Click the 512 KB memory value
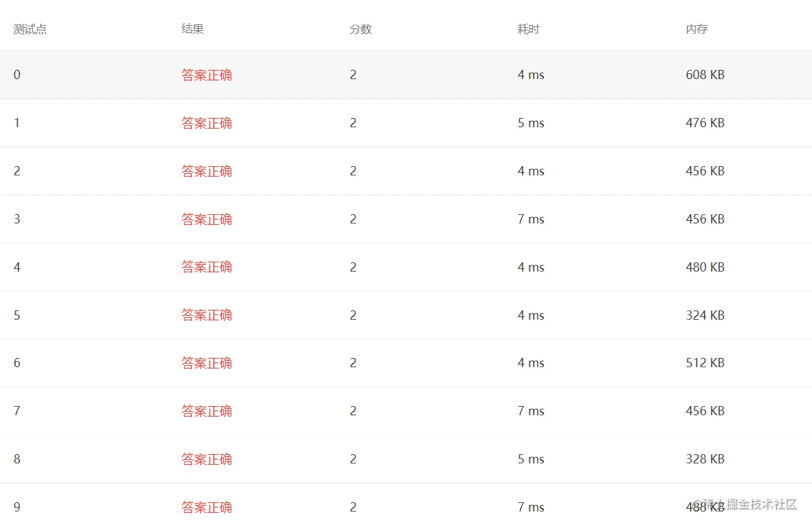Image resolution: width=812 pixels, height=526 pixels. click(705, 363)
